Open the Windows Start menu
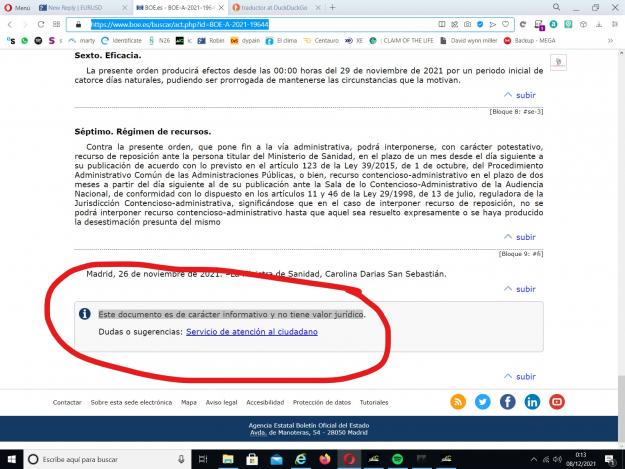 12,459
